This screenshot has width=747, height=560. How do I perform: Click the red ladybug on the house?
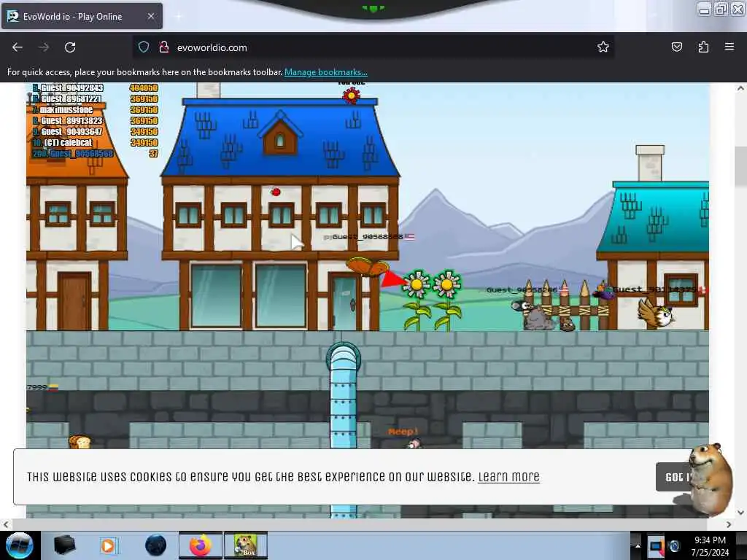pyautogui.click(x=275, y=192)
